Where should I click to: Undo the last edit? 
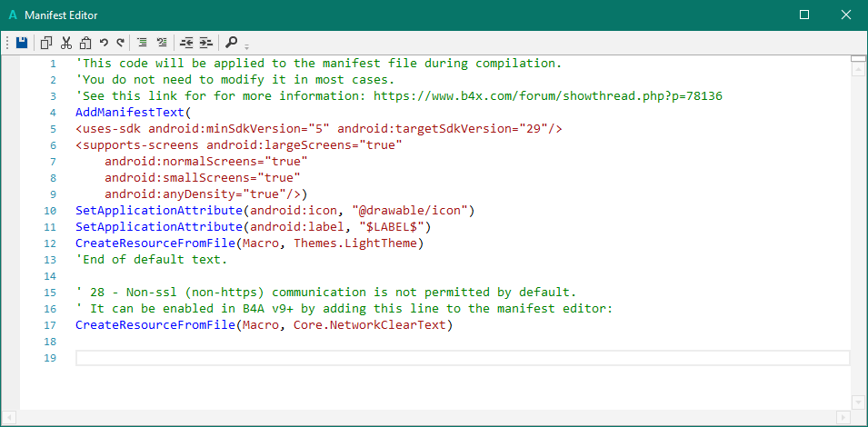104,42
